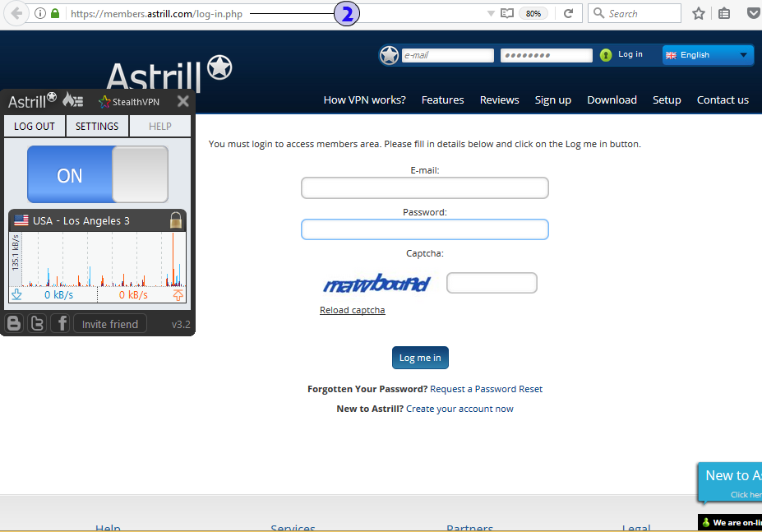The image size is (762, 532).
Task: Focus the browser Search box
Action: pos(635,14)
